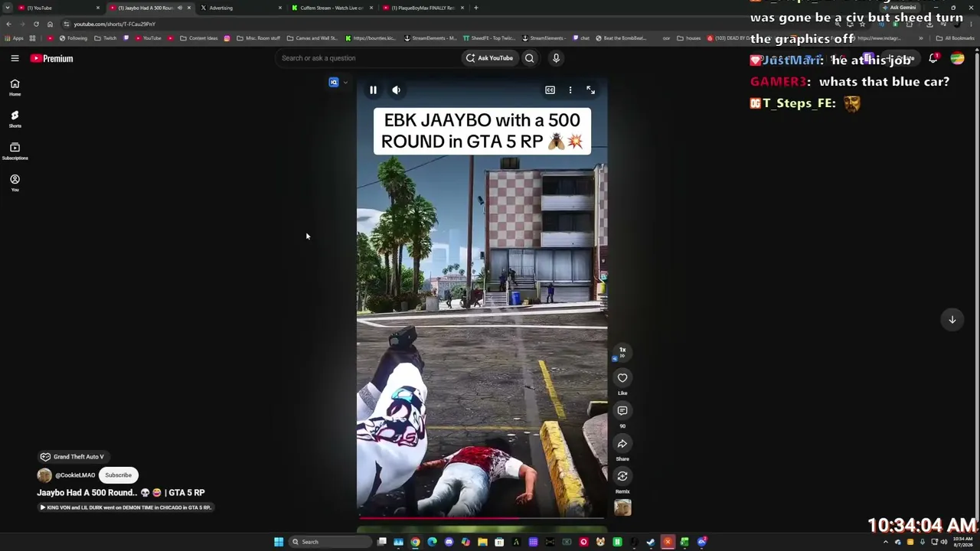The width and height of the screenshot is (980, 551).
Task: Share this Short
Action: [x=622, y=444]
